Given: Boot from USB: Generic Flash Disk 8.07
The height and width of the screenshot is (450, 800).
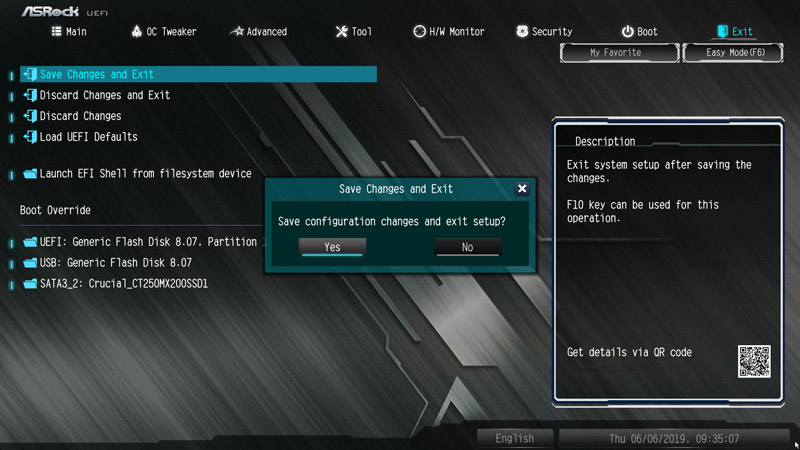Looking at the screenshot, I should tap(116, 263).
